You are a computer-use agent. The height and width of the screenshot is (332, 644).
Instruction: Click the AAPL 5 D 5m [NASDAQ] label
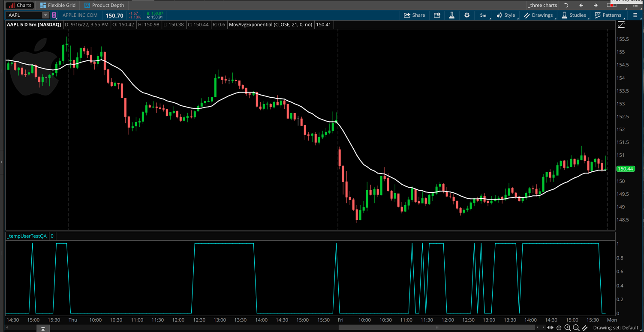34,24
